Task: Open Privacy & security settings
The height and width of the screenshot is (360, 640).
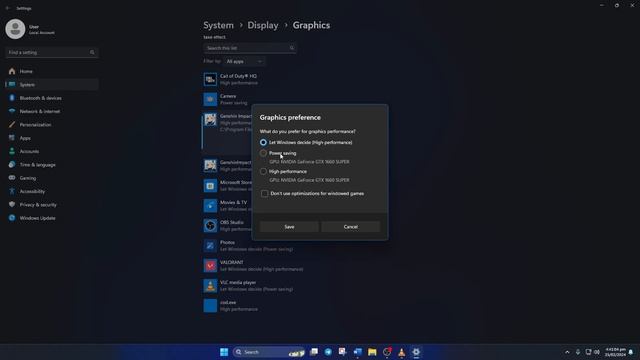Action: tap(51, 204)
